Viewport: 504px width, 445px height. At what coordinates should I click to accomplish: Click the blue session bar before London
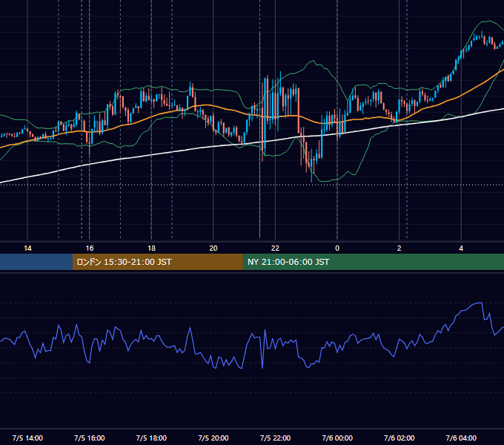tap(36, 262)
